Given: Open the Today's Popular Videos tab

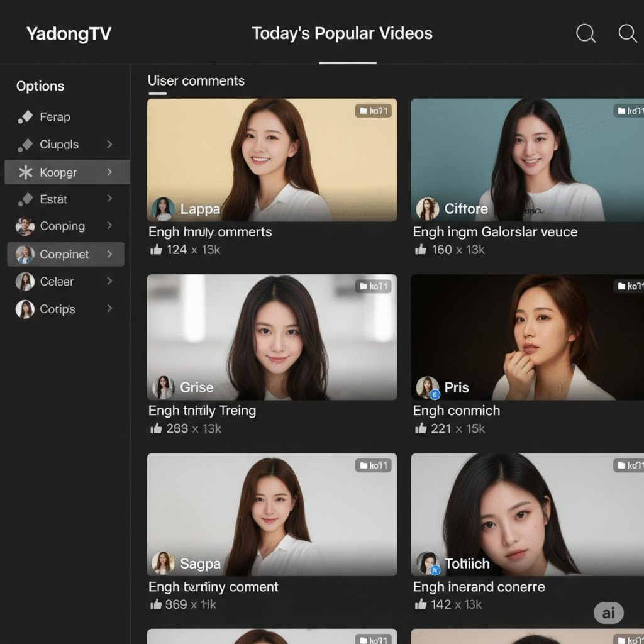Looking at the screenshot, I should point(342,34).
